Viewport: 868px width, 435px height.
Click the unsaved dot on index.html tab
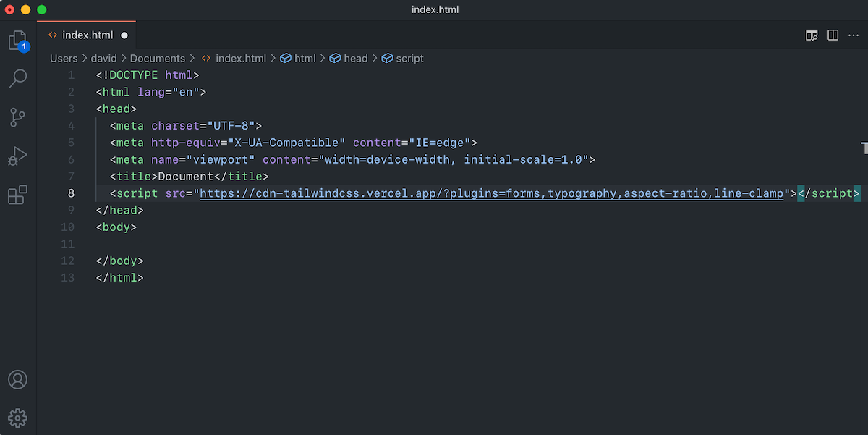pos(124,35)
